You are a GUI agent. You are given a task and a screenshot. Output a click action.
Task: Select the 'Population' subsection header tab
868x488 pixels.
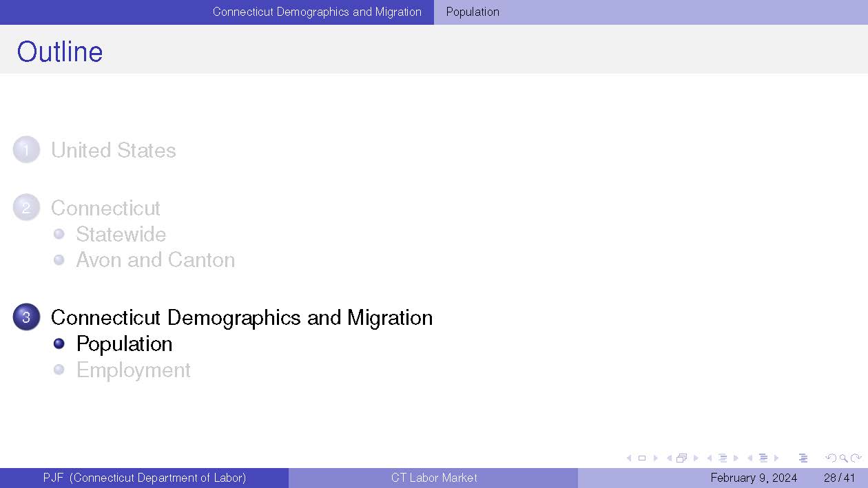pyautogui.click(x=473, y=12)
